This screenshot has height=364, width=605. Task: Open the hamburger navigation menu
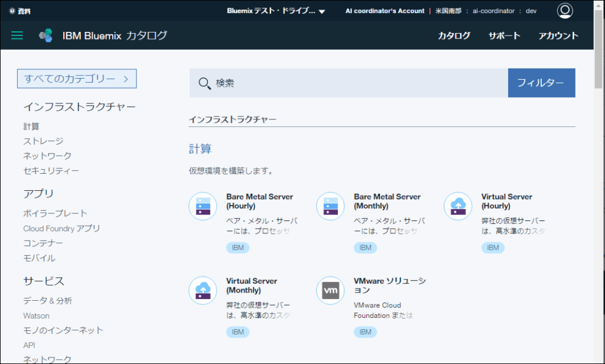click(x=17, y=35)
